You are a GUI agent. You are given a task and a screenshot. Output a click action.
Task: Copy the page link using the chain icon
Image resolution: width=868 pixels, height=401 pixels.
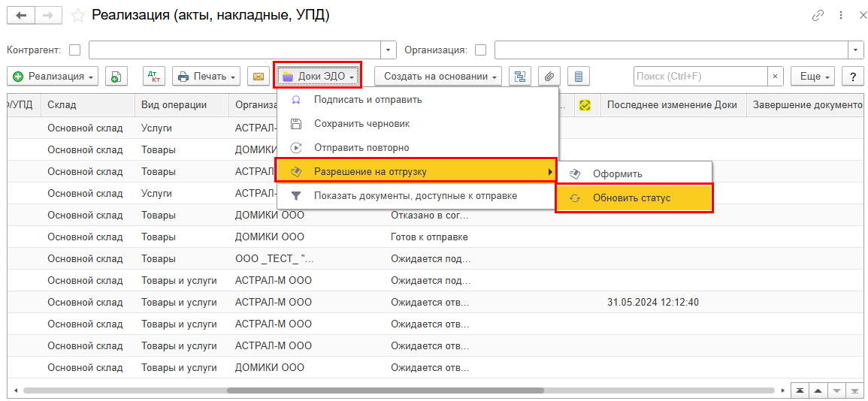[x=818, y=16]
